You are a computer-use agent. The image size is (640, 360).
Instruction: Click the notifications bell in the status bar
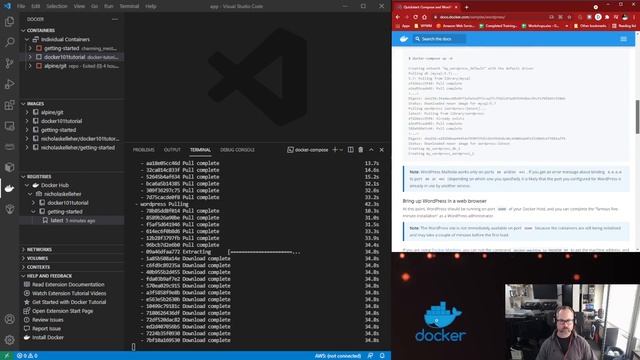point(382,356)
